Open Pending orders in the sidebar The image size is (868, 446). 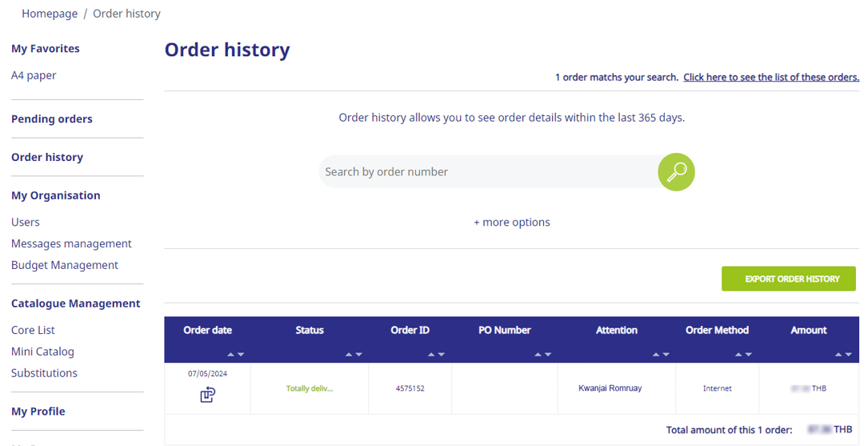52,119
